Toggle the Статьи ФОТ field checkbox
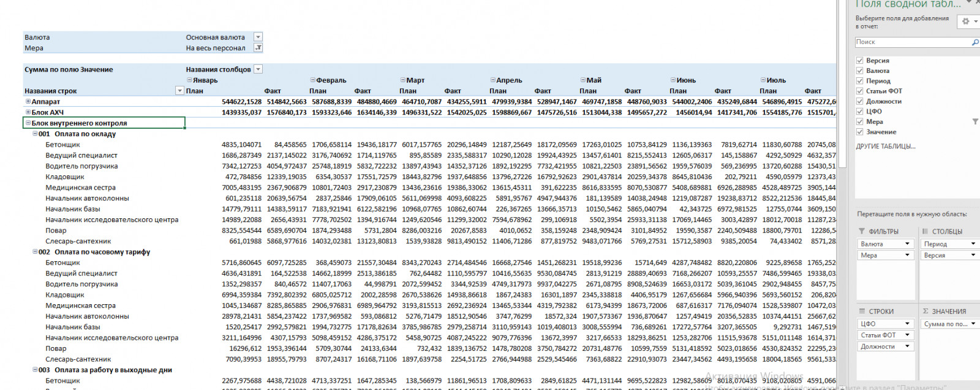This screenshot has height=390, width=980. 860,91
